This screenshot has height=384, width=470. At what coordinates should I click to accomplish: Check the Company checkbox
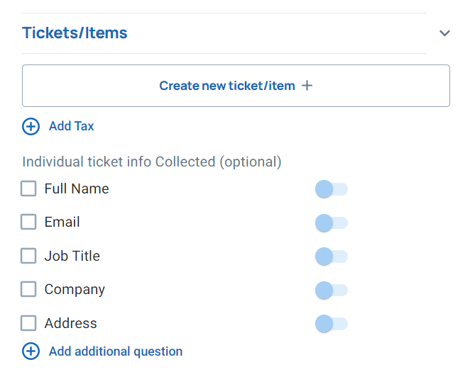pyautogui.click(x=28, y=289)
